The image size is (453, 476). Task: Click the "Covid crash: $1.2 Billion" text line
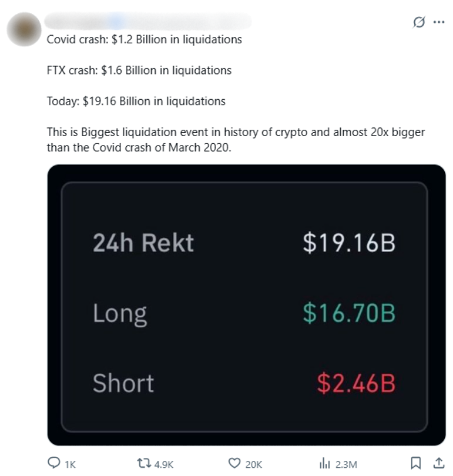[144, 40]
